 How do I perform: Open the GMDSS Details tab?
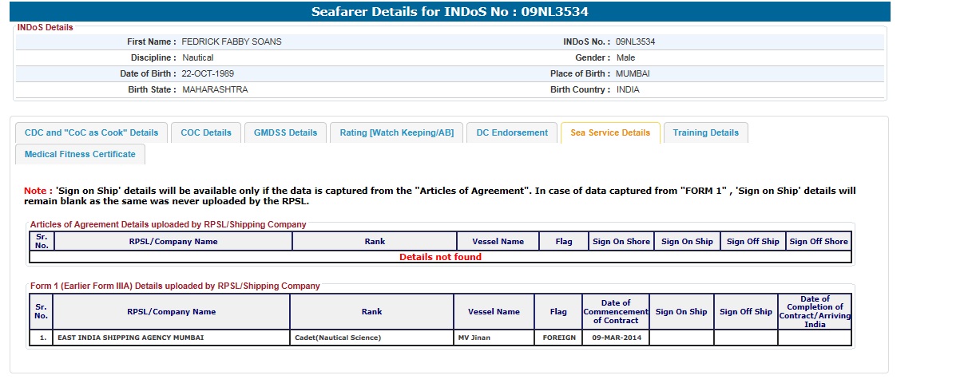[x=285, y=133]
